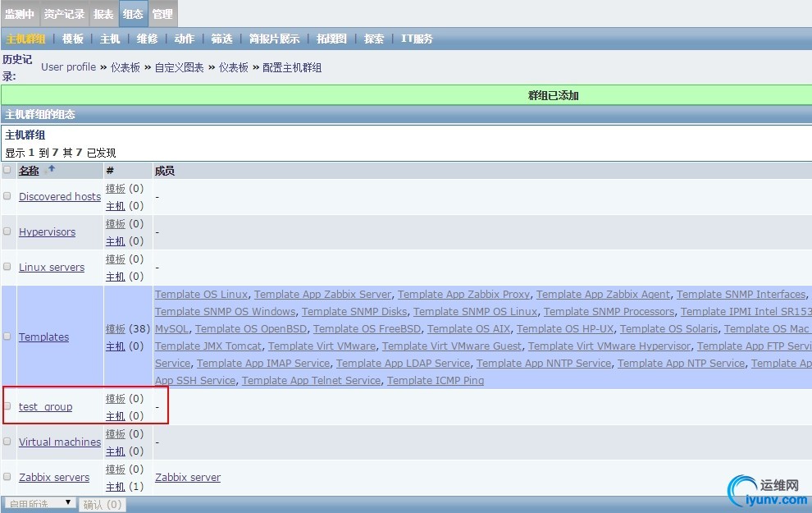Open 简报片展示 in the submenu
Image resolution: width=812 pixels, height=513 pixels.
[x=275, y=39]
